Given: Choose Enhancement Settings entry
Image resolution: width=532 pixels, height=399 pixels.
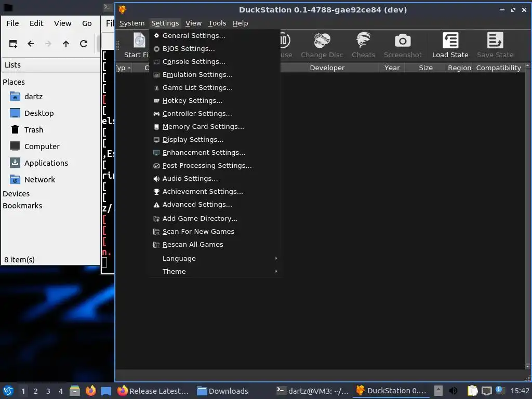Looking at the screenshot, I should 215,152.
